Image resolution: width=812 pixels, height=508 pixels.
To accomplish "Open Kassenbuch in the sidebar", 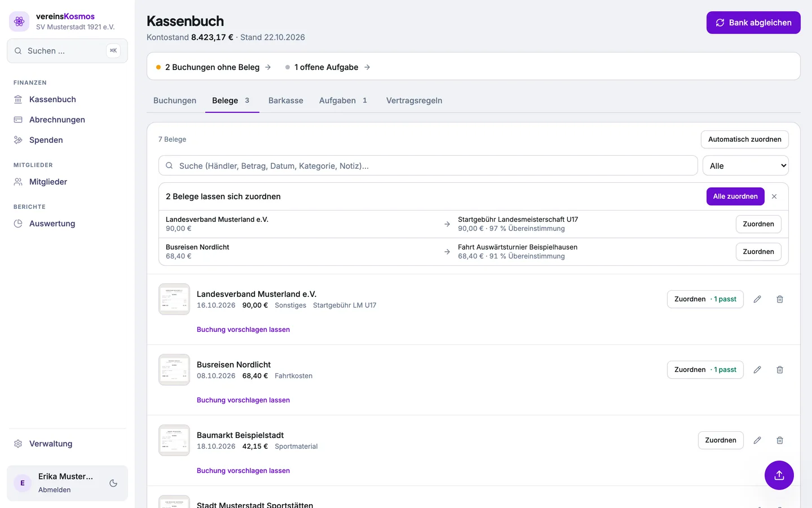I will point(67,99).
